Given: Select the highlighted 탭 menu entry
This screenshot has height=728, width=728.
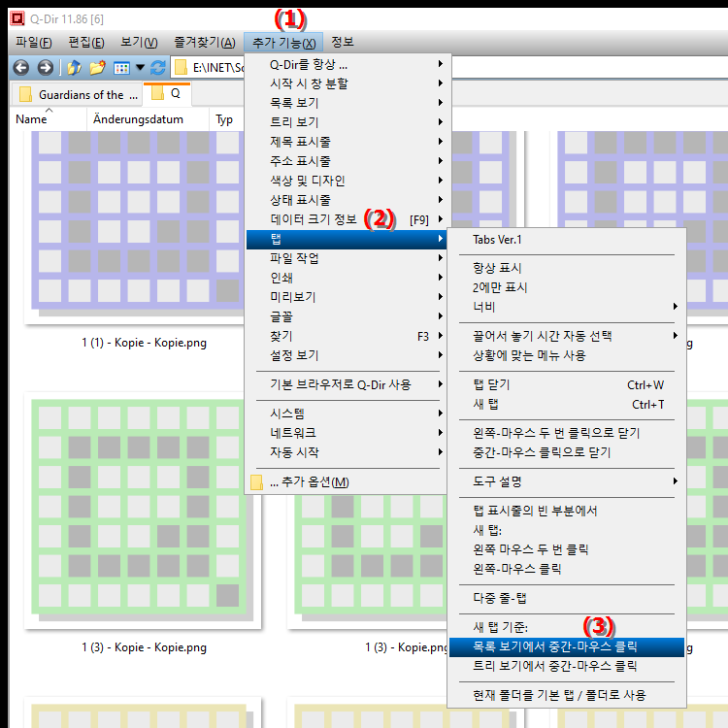Looking at the screenshot, I should (x=346, y=239).
